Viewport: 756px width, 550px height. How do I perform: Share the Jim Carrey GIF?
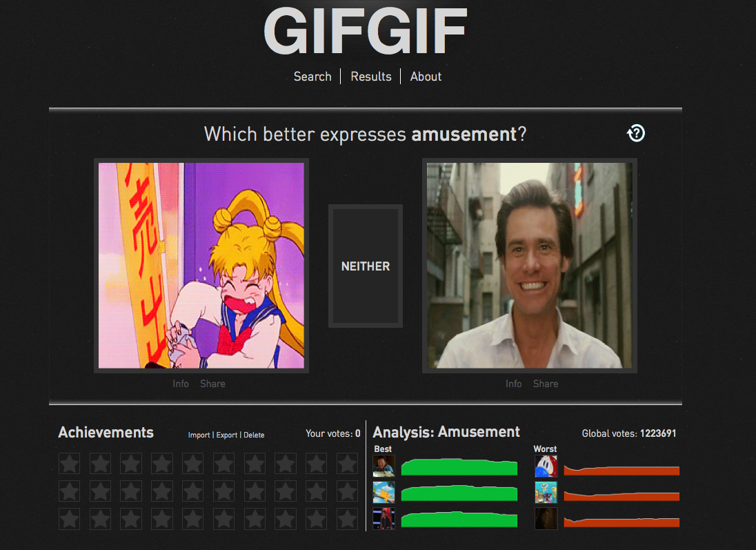545,384
